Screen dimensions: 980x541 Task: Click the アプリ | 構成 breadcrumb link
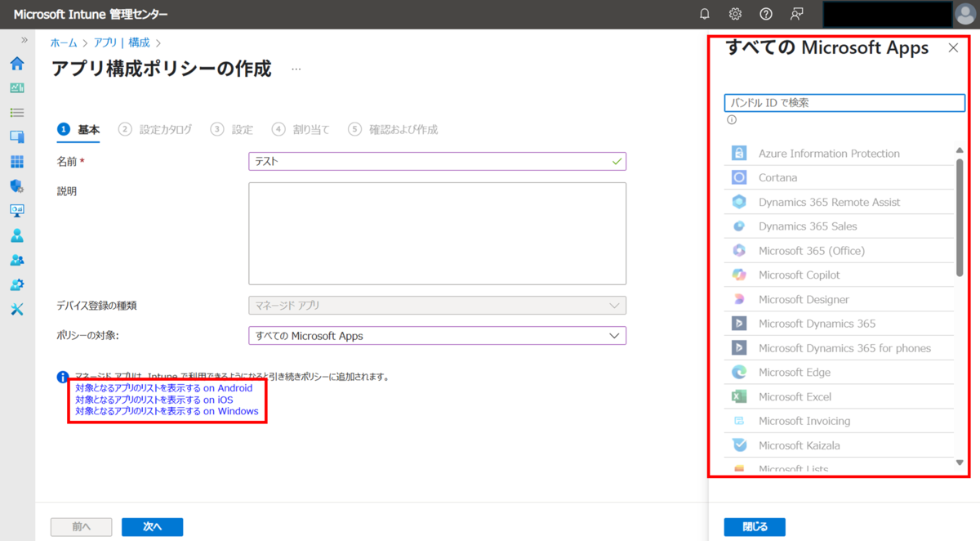point(122,42)
